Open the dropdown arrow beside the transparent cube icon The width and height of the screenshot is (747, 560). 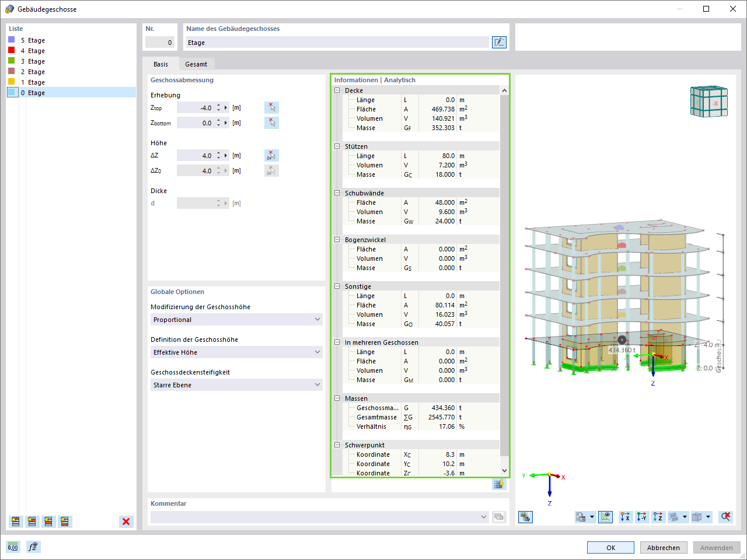click(x=708, y=517)
